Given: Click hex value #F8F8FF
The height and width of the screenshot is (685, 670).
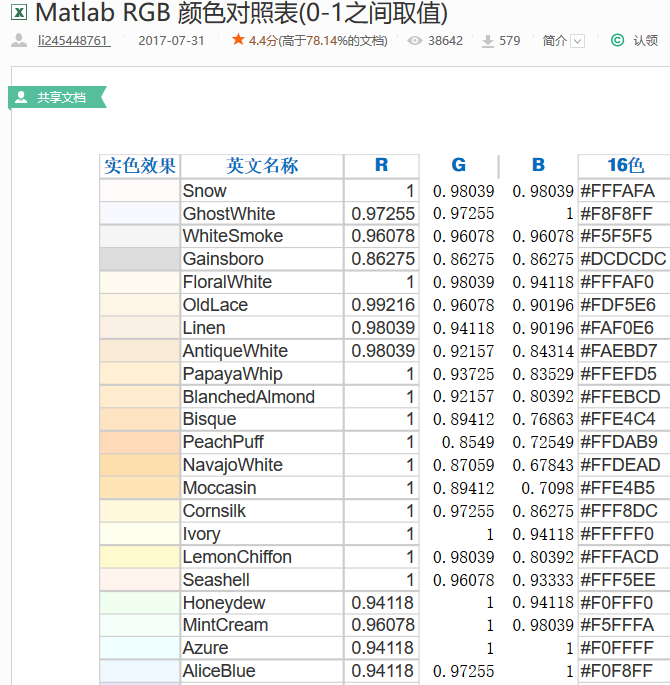Looking at the screenshot, I should tap(616, 214).
